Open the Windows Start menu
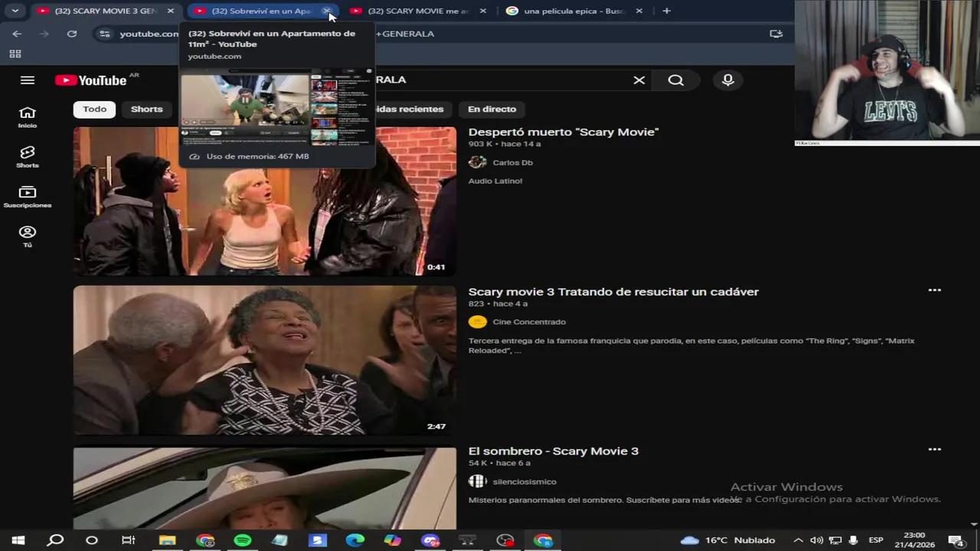The width and height of the screenshot is (980, 551). coord(18,540)
